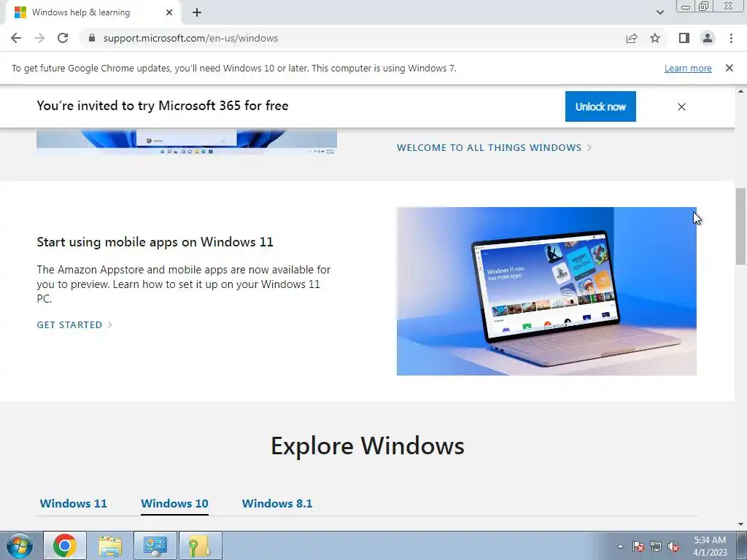This screenshot has width=747, height=560.
Task: Go back to the previous page
Action: point(16,38)
